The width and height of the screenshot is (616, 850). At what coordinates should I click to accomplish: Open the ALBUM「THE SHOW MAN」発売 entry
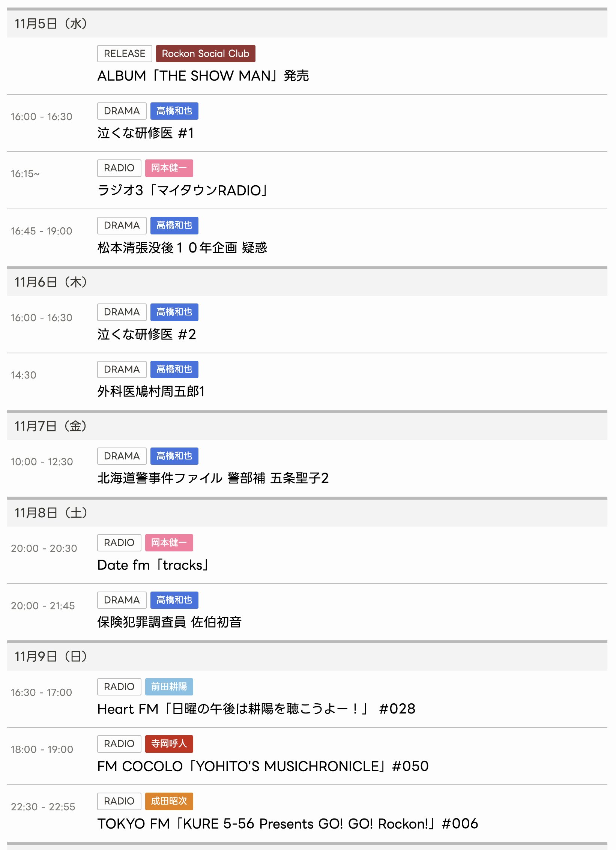pos(203,76)
